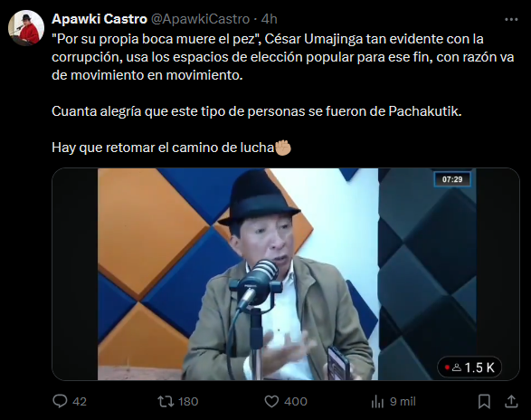
Task: Click Apawki Castro's profile avatar
Action: pos(26,28)
